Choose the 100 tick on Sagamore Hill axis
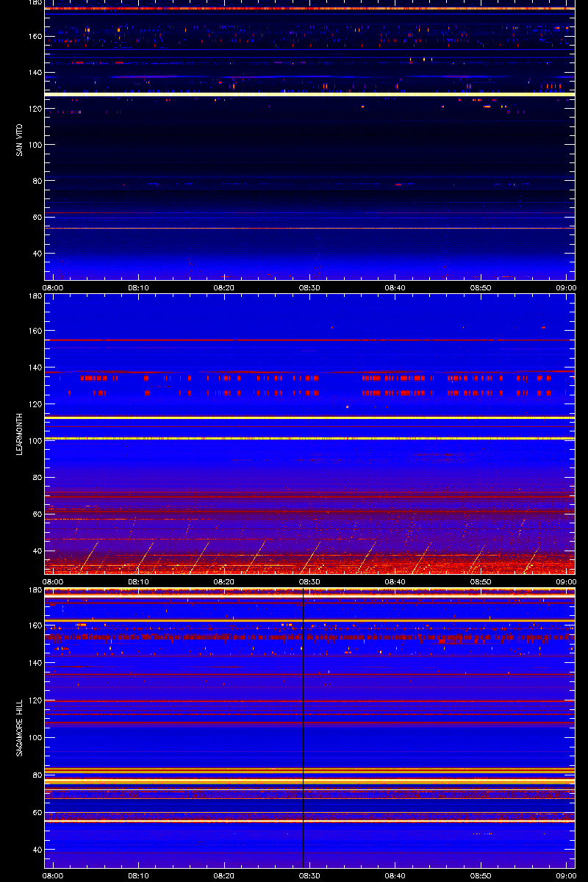The height and width of the screenshot is (882, 588). 36,738
